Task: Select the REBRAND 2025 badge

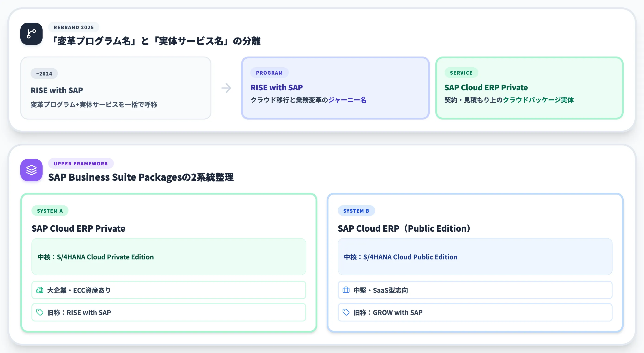Action: pyautogui.click(x=74, y=27)
